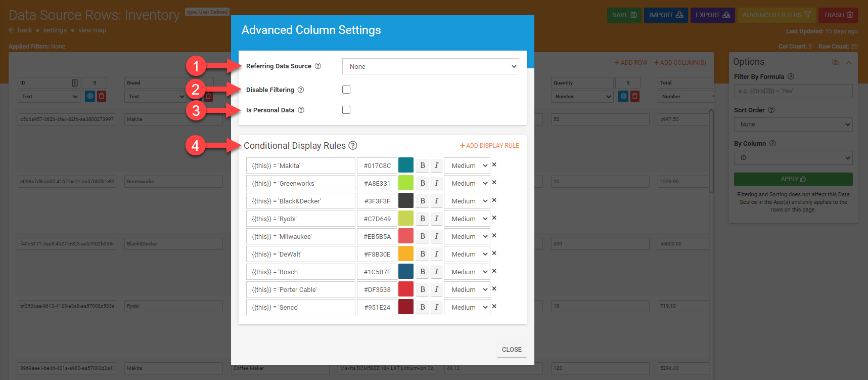This screenshot has width=868, height=380.
Task: Click the Export button
Action: 713,15
